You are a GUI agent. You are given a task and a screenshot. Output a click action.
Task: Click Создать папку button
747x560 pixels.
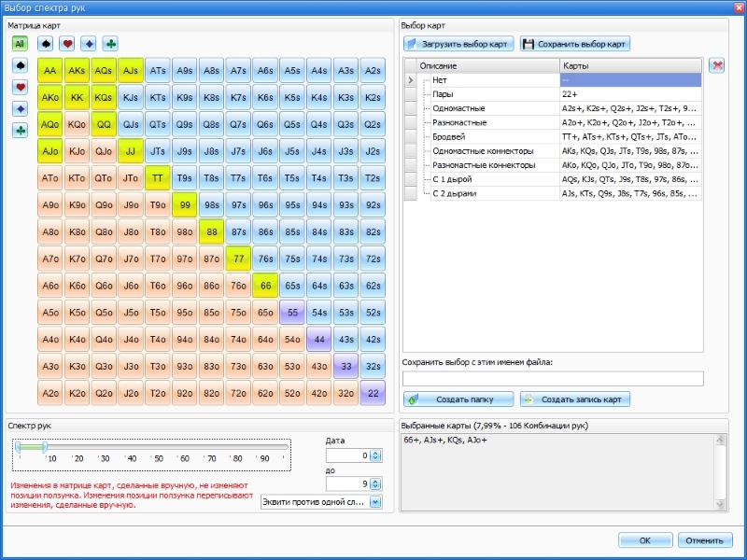(458, 399)
